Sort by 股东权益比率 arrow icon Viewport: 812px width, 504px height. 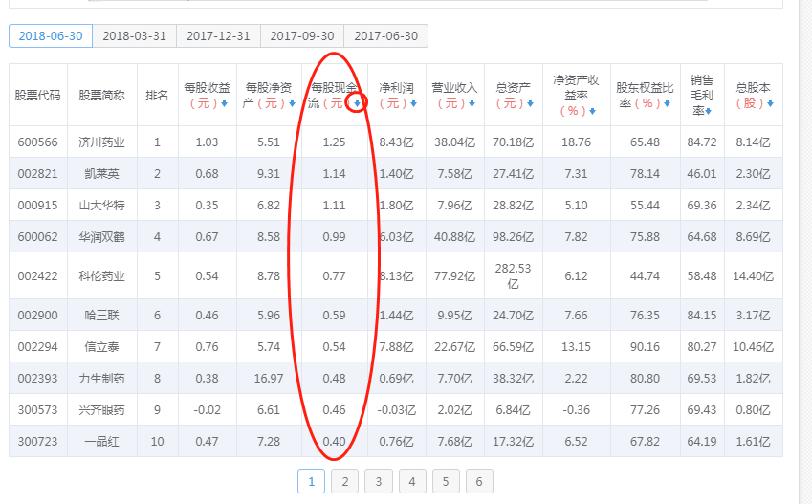click(667, 103)
